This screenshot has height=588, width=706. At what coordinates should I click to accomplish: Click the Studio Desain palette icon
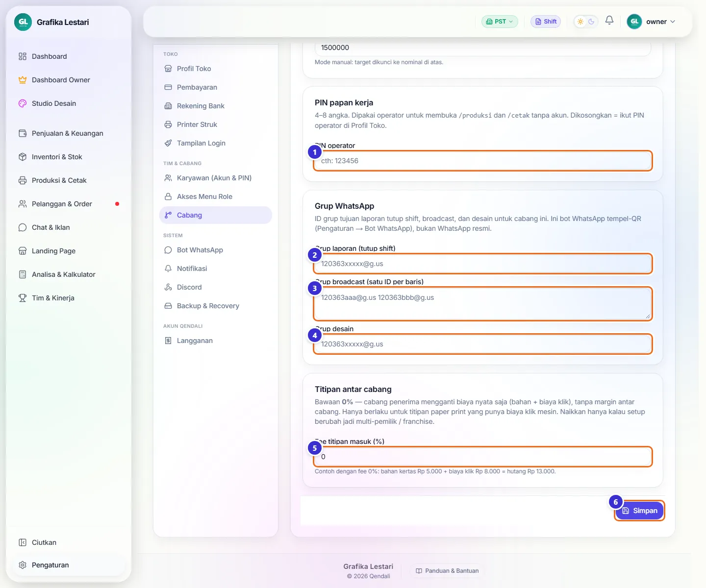coord(23,103)
